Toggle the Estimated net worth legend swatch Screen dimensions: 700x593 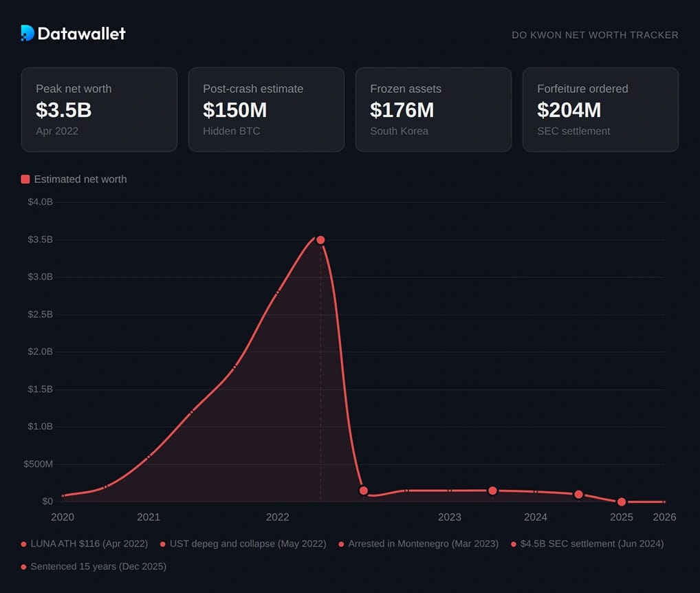pos(25,179)
